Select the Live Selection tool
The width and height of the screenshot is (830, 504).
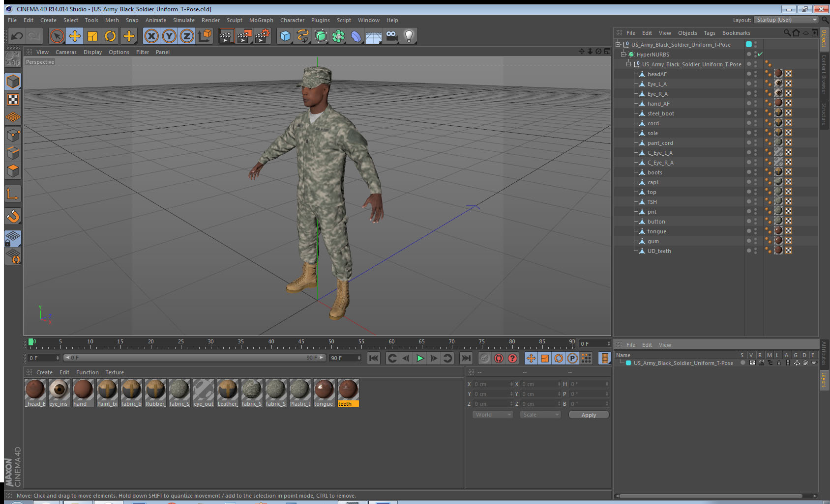[x=57, y=36]
